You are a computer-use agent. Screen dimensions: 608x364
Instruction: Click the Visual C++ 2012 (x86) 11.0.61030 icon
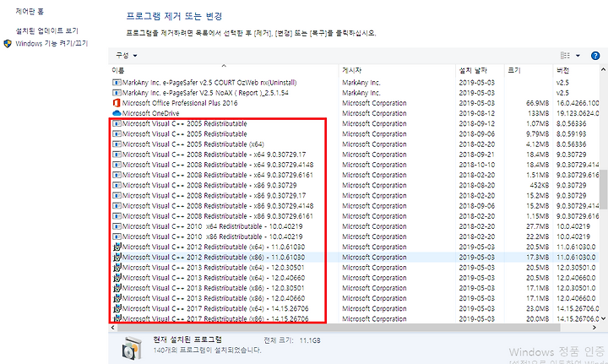click(117, 257)
